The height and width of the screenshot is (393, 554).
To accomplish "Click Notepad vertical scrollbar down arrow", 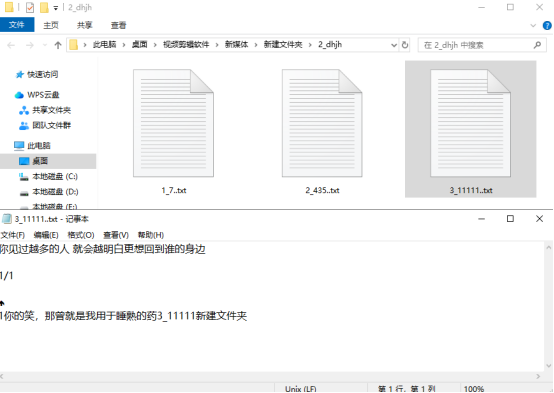I will (549, 366).
